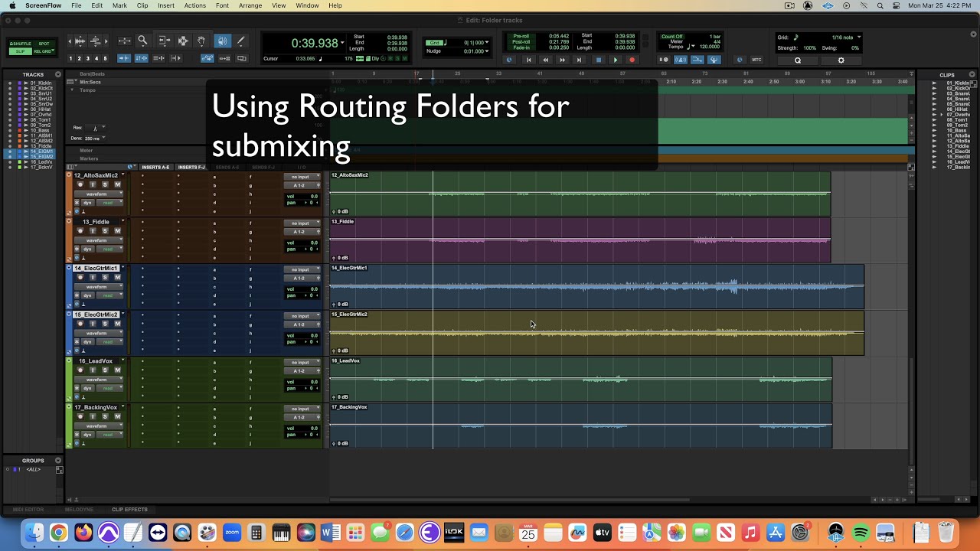Open Rel Grid mode dropdown
The width and height of the screenshot is (980, 551).
44,51
